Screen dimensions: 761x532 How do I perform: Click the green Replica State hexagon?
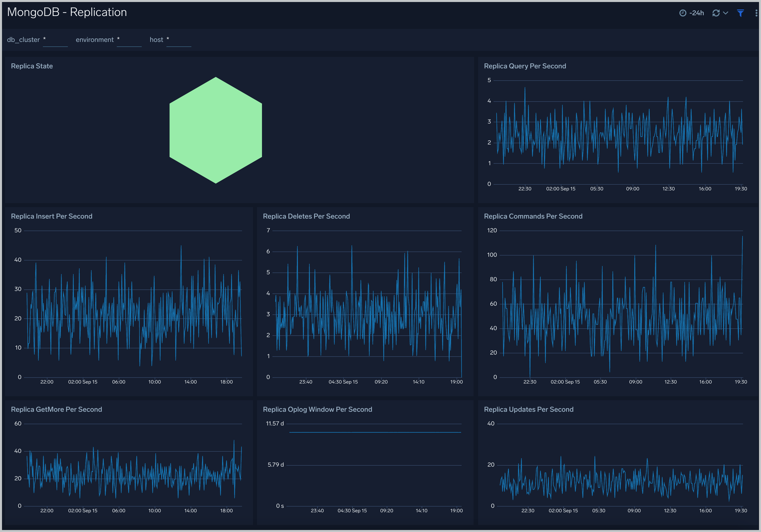point(216,130)
